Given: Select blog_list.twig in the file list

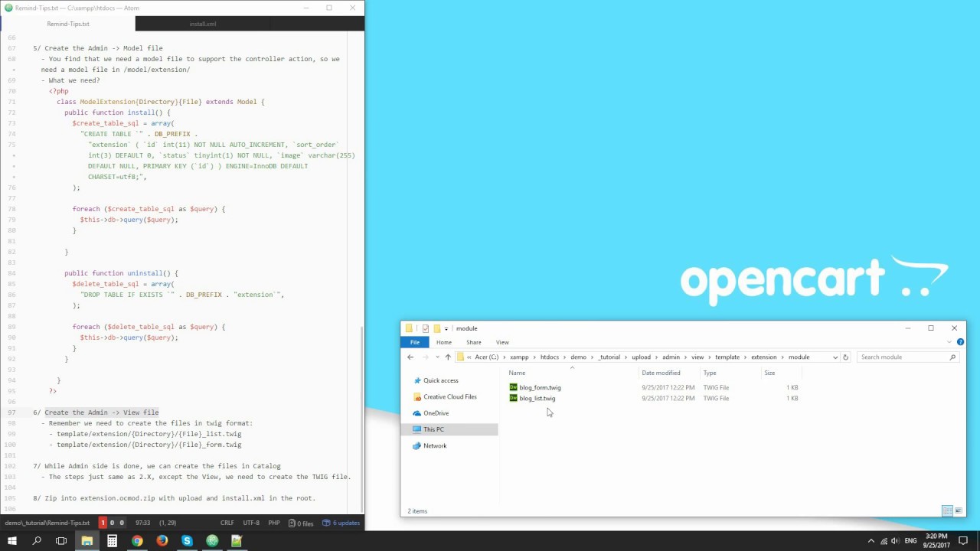Looking at the screenshot, I should [x=537, y=398].
